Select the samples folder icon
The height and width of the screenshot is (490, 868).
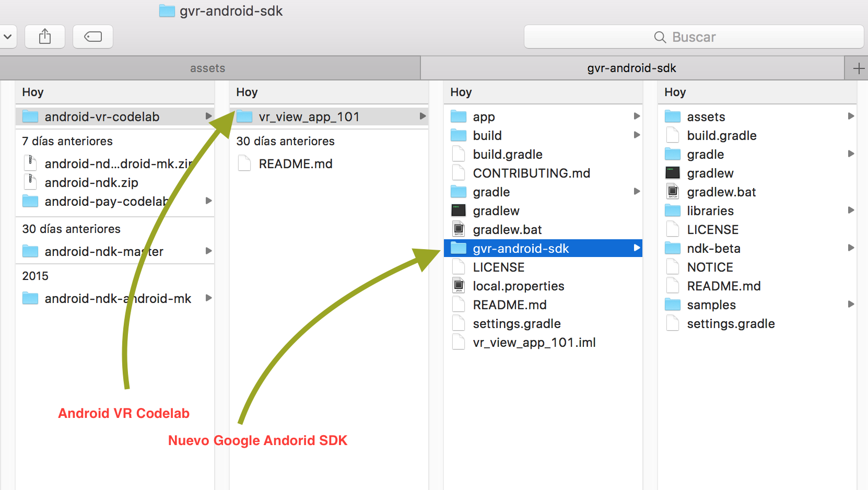click(673, 305)
